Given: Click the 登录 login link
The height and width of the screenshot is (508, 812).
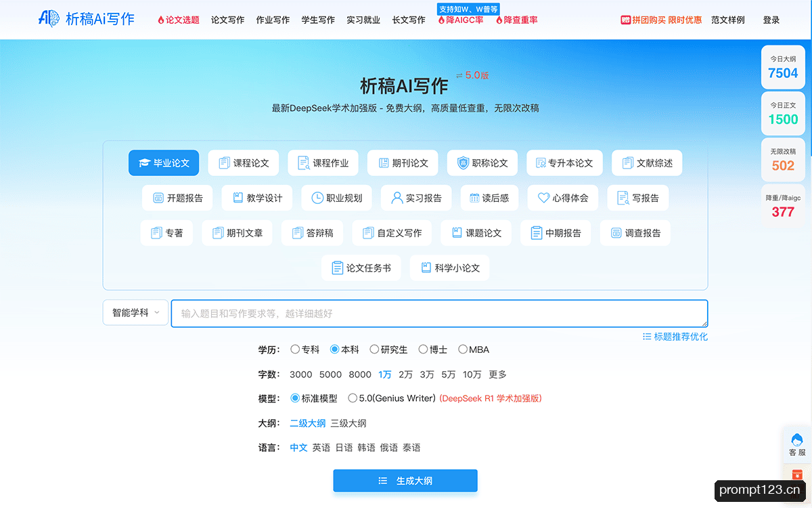Looking at the screenshot, I should point(771,20).
